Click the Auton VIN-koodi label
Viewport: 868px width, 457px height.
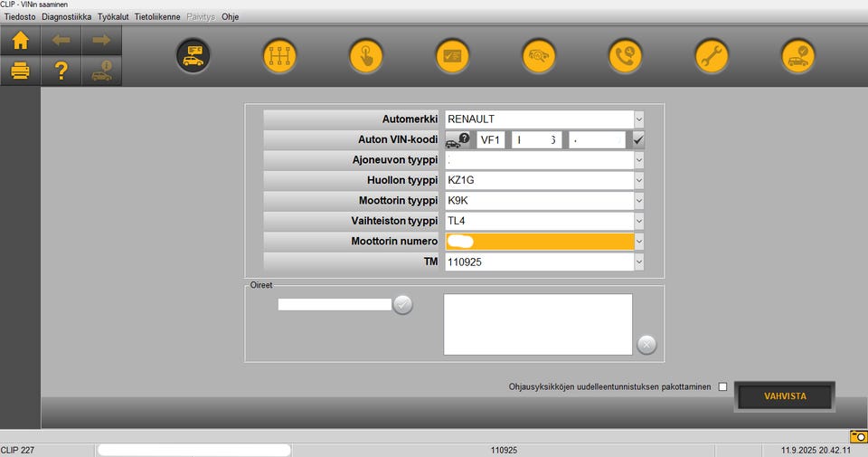point(398,139)
